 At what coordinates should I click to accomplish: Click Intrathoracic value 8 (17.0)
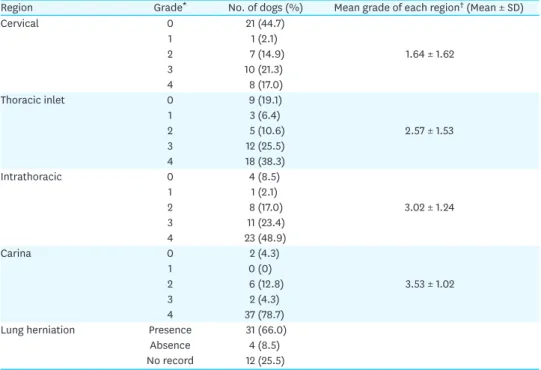point(266,207)
